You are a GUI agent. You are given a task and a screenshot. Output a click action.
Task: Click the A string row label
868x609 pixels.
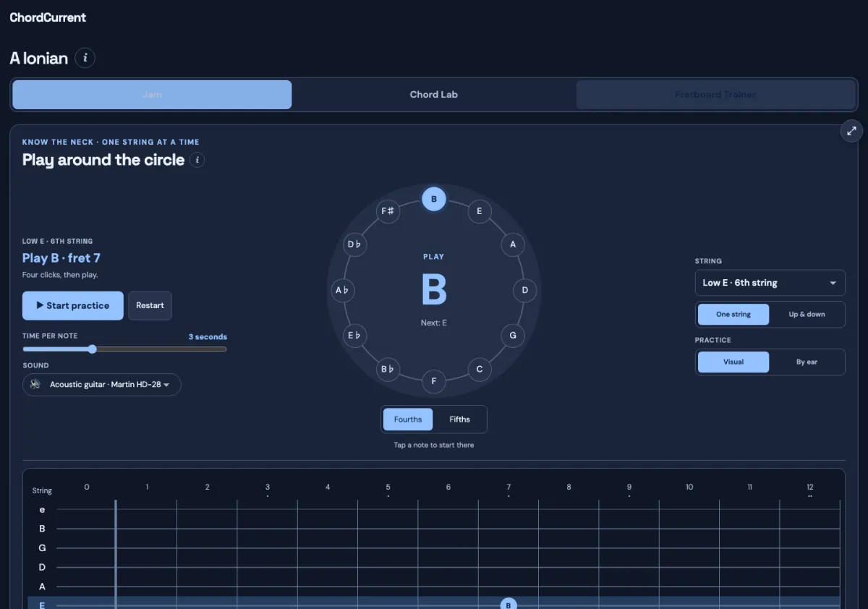[42, 587]
